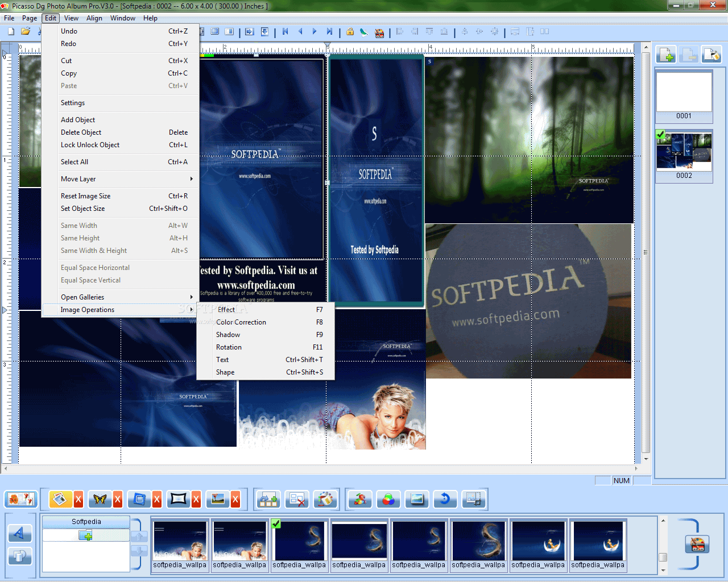Click canvas horizontal scrollbar right arrow
Image resolution: width=728 pixels, height=582 pixels.
point(636,469)
